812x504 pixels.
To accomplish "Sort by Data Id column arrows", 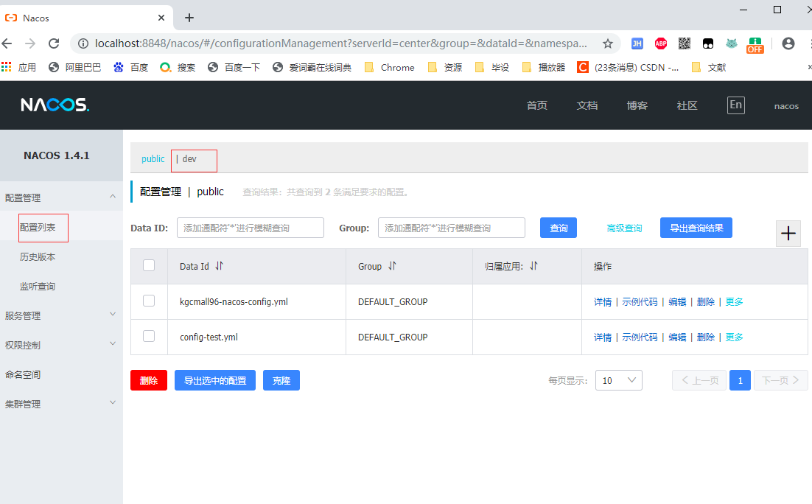I will coord(220,266).
